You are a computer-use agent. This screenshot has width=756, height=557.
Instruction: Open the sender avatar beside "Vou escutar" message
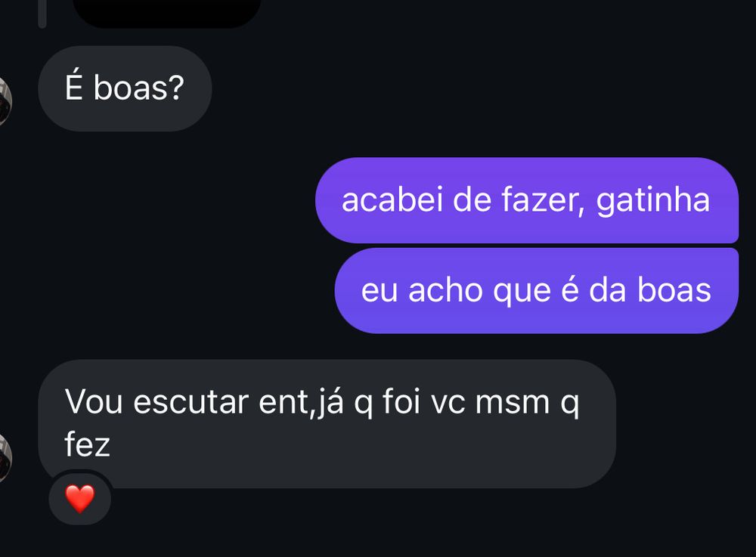5,458
